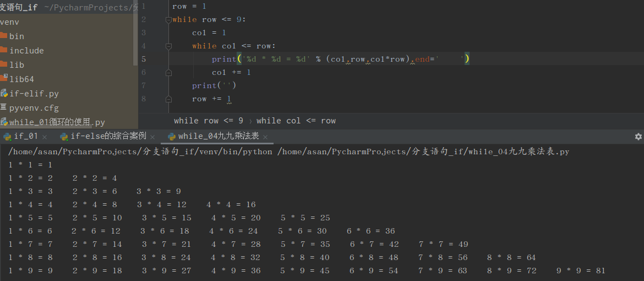The height and width of the screenshot is (281, 644).
Task: Click '9 * 9 = 81' in output
Action: pyautogui.click(x=581, y=271)
